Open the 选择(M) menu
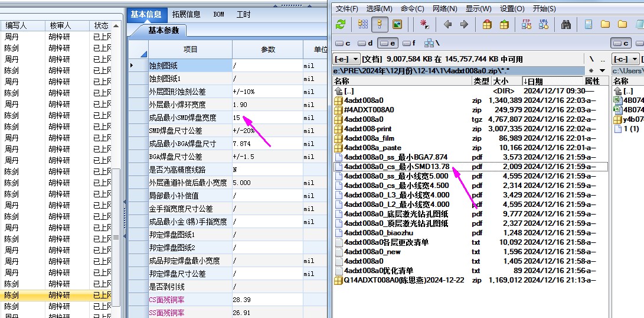This screenshot has height=318, width=644. pyautogui.click(x=379, y=9)
